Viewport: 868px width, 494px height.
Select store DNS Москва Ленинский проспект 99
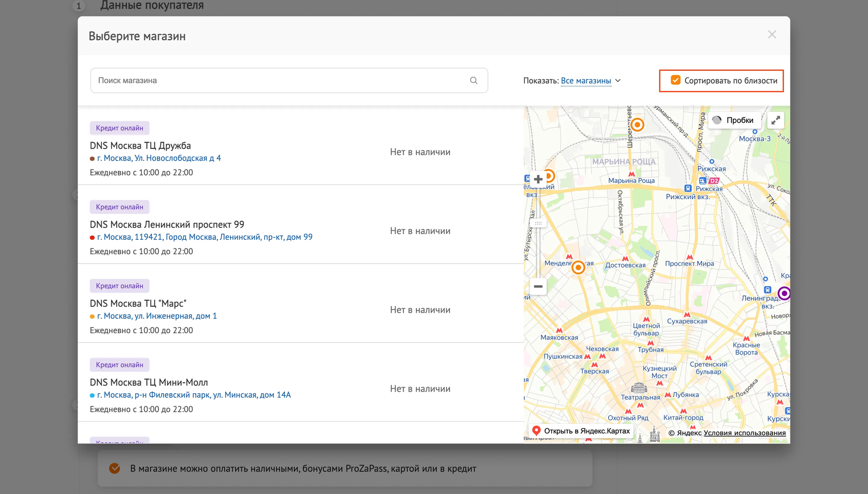pos(167,225)
